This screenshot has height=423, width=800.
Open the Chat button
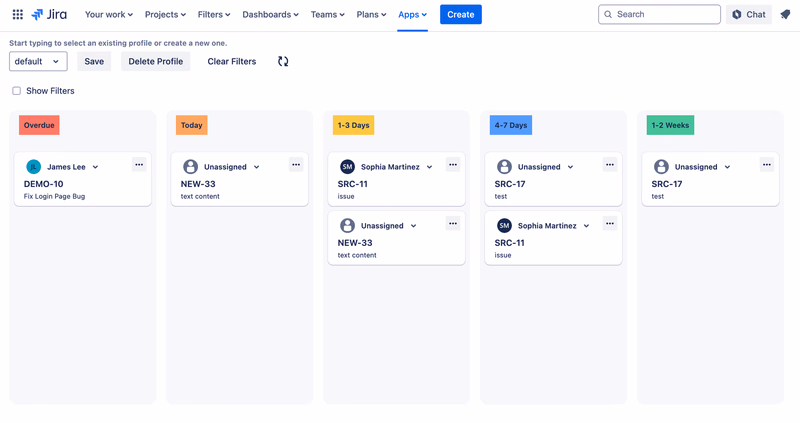coord(749,14)
